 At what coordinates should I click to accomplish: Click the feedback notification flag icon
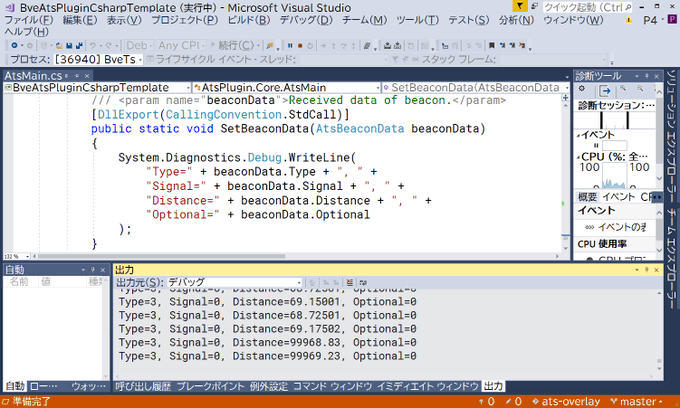[x=520, y=6]
